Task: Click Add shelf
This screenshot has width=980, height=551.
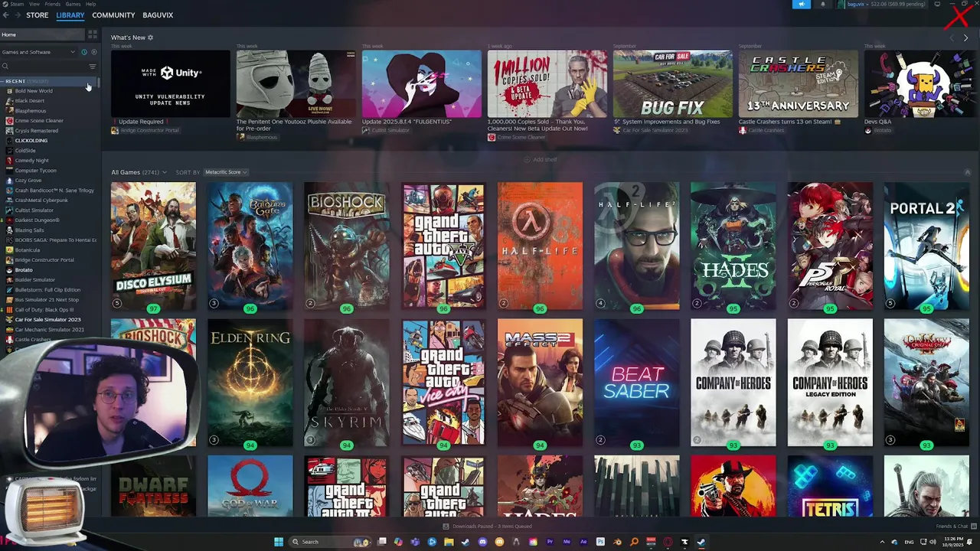Action: (x=541, y=159)
